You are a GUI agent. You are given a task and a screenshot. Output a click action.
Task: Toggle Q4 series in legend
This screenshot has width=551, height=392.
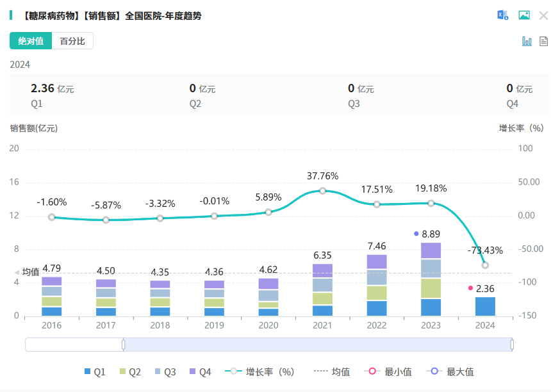tap(200, 372)
